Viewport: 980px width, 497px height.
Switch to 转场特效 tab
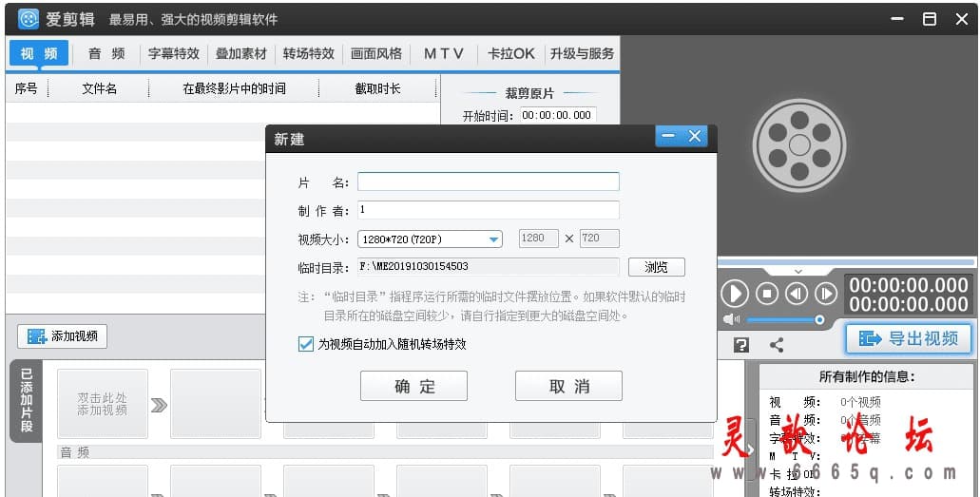309,54
